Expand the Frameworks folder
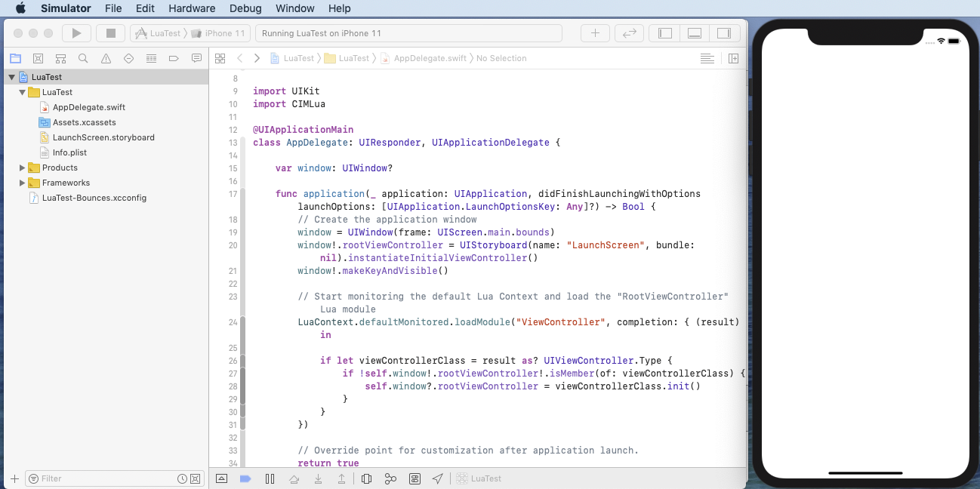 click(22, 183)
